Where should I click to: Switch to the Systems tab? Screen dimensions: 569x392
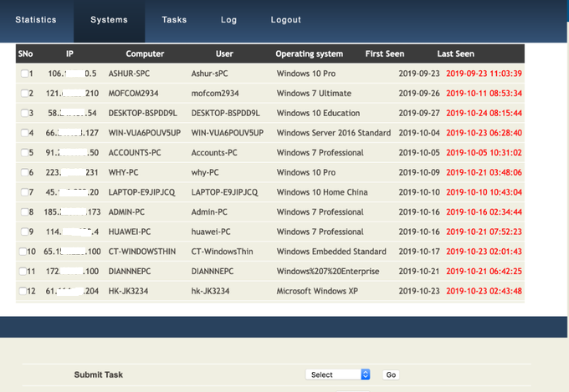[109, 19]
